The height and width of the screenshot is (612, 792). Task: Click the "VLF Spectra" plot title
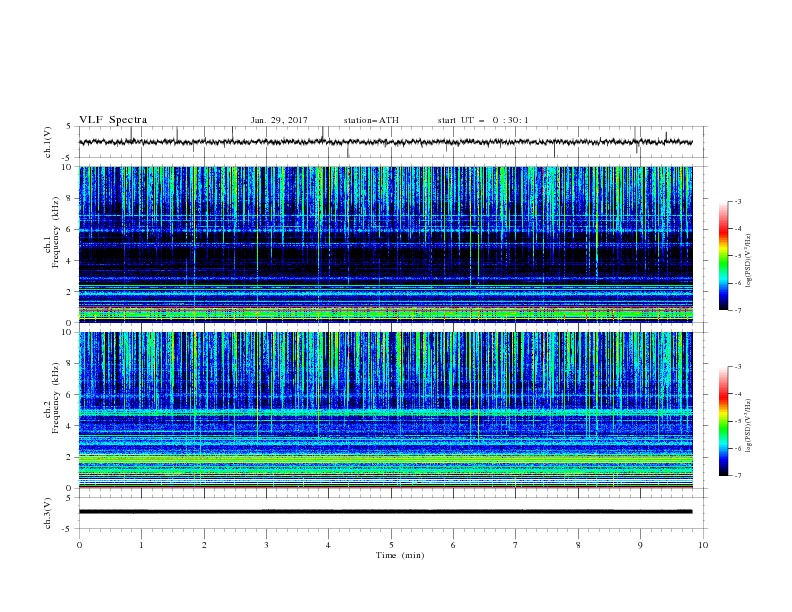113,120
